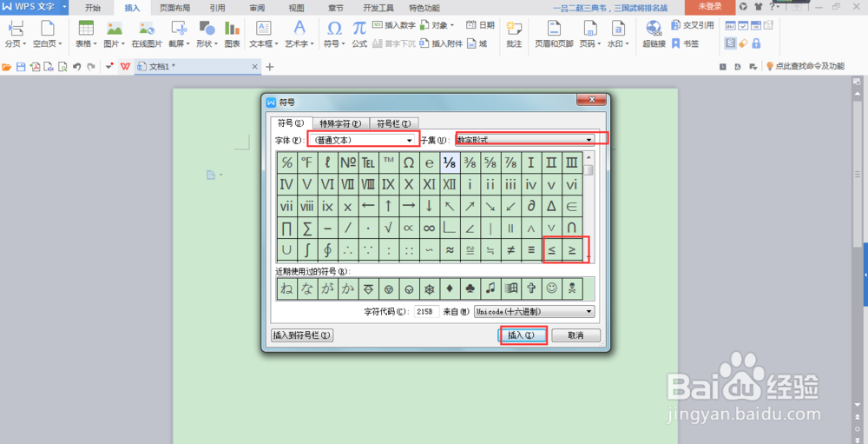868x444 pixels.
Task: Click the skin shirt icon in title bar
Action: point(757,7)
